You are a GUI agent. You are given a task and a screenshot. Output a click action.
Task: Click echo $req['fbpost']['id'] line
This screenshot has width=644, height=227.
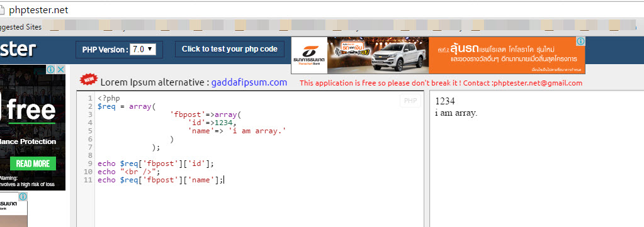156,163
